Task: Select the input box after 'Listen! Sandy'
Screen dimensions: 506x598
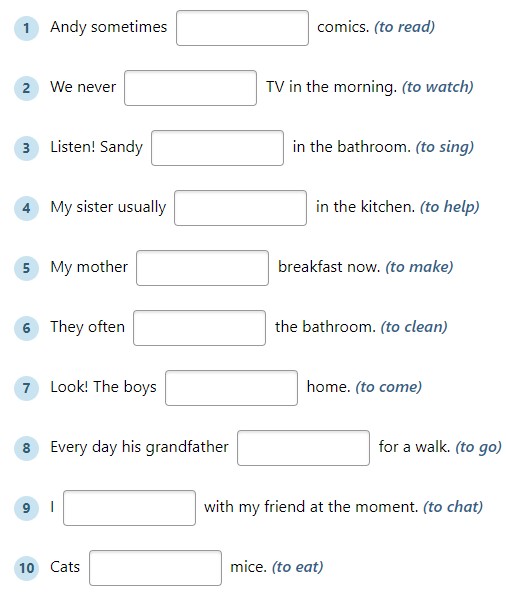Action: (217, 148)
